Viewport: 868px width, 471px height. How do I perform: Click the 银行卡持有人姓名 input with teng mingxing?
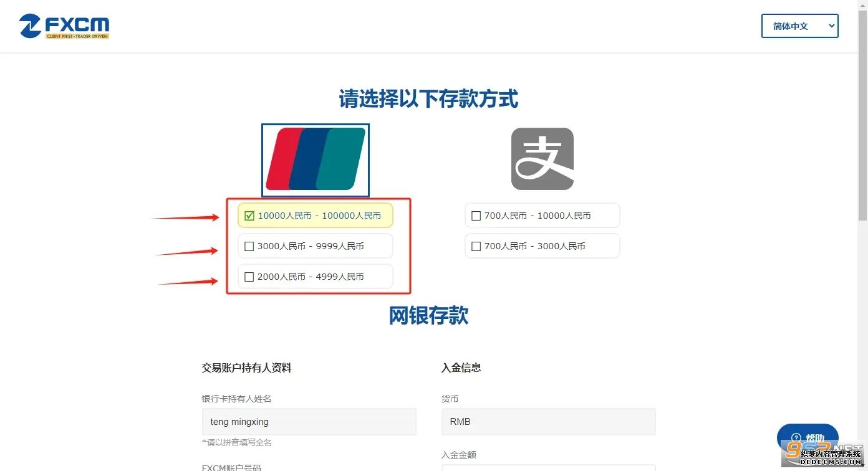[x=309, y=422]
